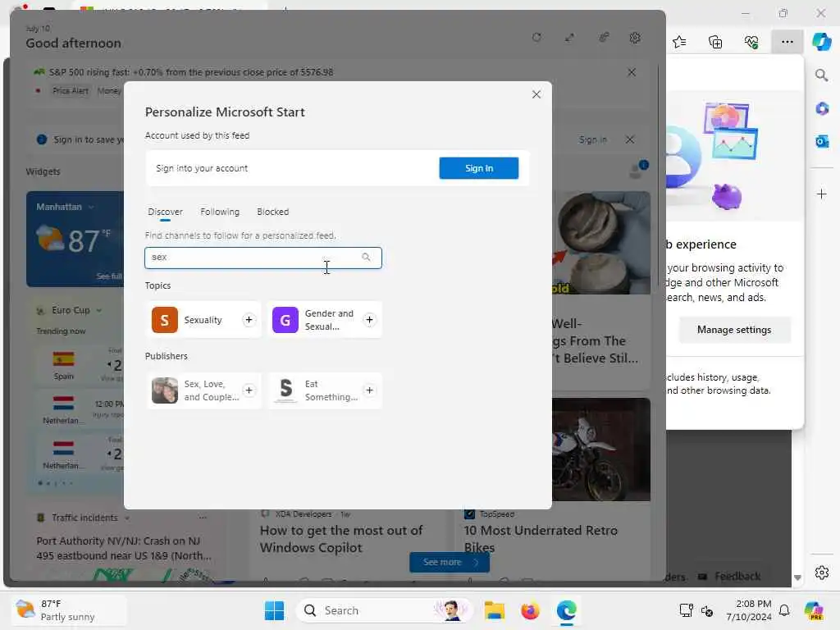The width and height of the screenshot is (840, 630).
Task: Click the S&P 500 rising fast headline
Action: point(190,72)
